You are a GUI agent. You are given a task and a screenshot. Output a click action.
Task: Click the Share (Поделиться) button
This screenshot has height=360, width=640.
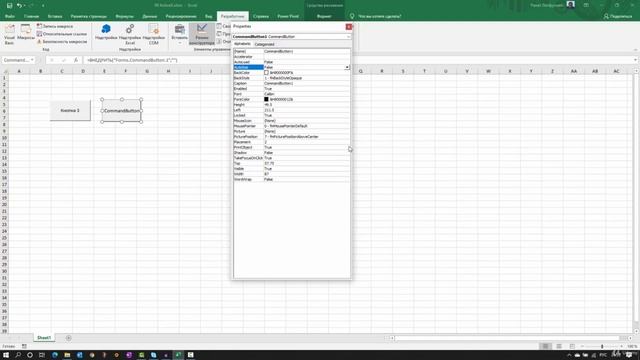618,16
